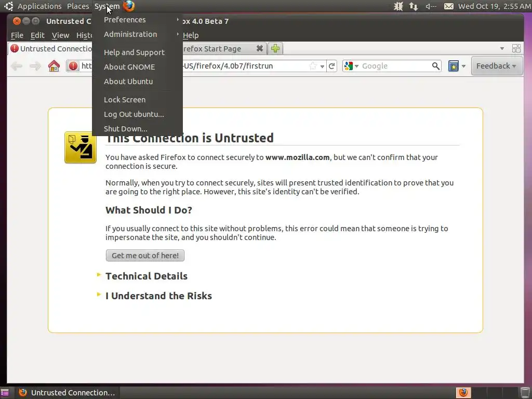532x399 pixels.
Task: Open the mail envelope indicator
Action: (448, 6)
